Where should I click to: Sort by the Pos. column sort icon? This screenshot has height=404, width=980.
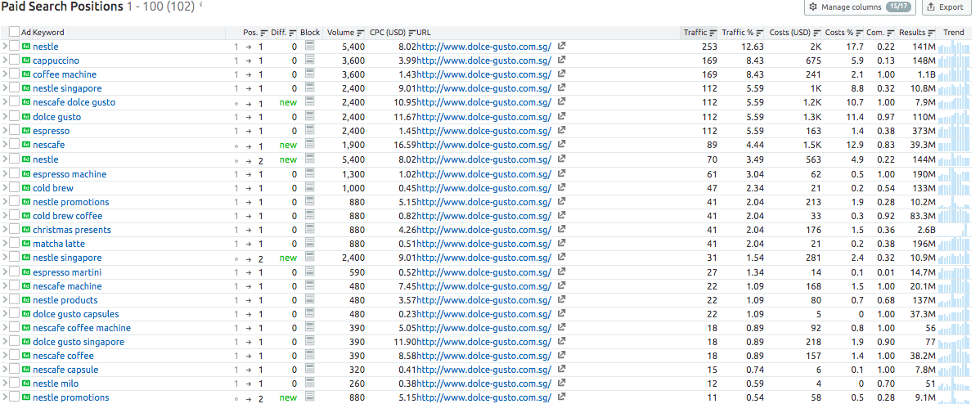(263, 33)
